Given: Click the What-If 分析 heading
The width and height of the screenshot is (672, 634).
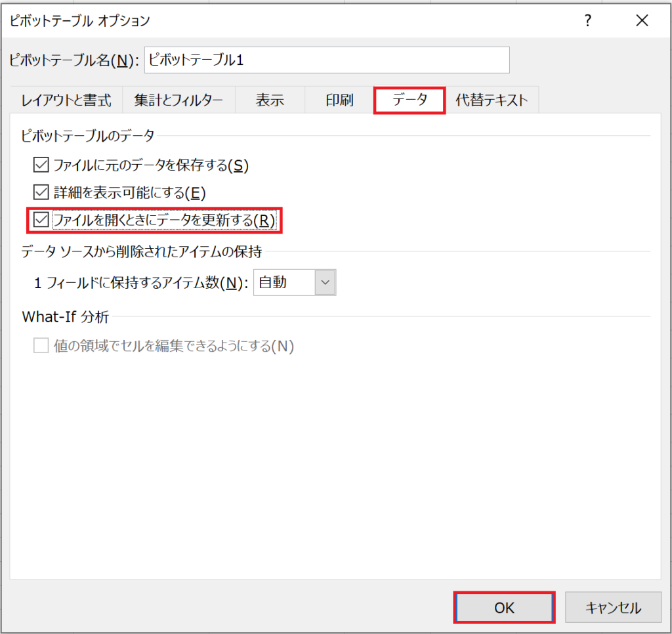Looking at the screenshot, I should point(66,317).
